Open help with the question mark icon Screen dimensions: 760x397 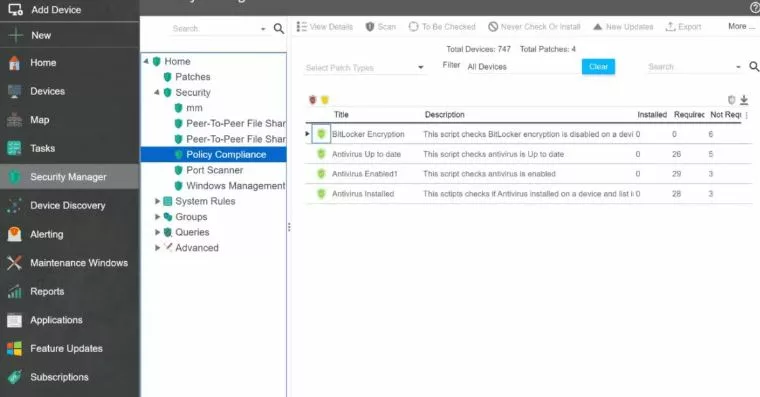pyautogui.click(x=755, y=8)
